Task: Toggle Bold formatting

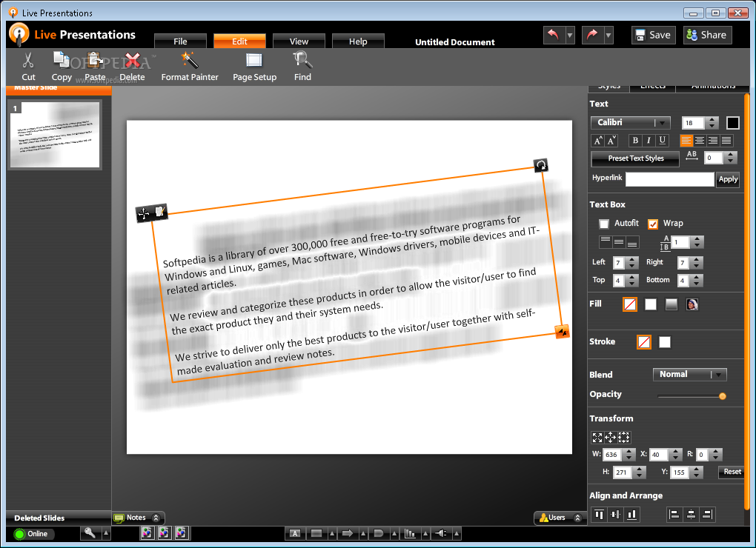Action: coord(635,141)
